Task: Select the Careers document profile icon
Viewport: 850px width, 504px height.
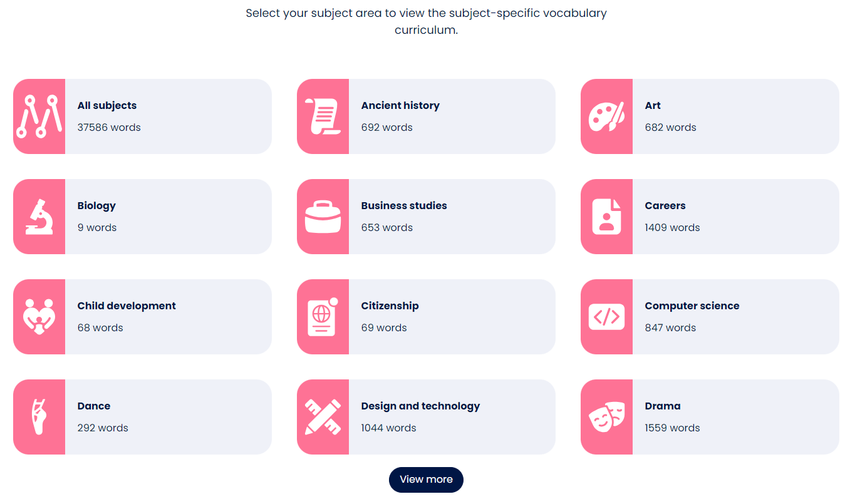Action: (x=606, y=217)
